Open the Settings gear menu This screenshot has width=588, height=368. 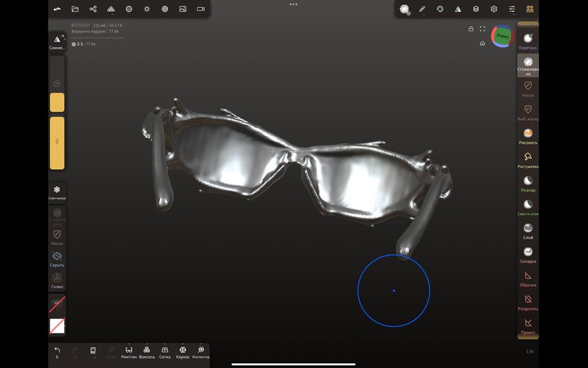point(494,9)
